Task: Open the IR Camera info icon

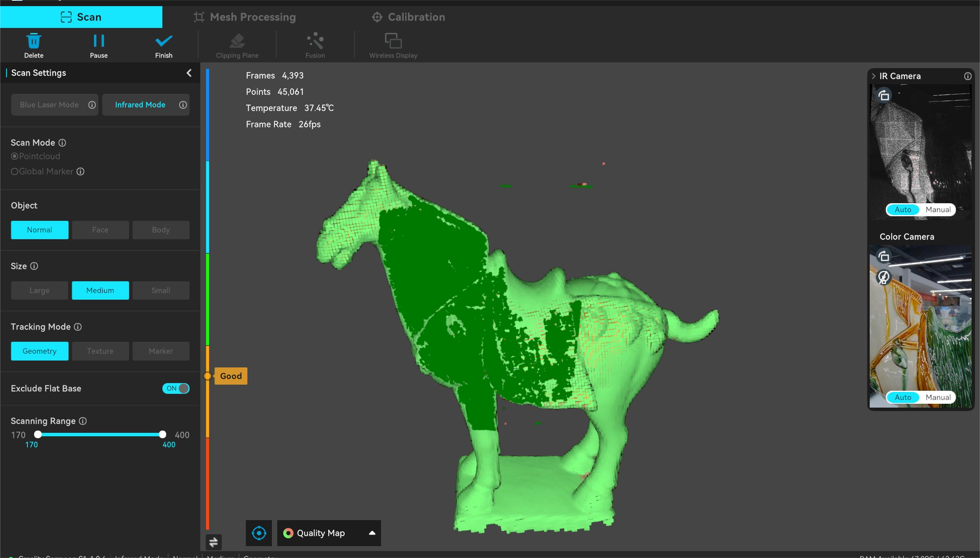Action: [968, 76]
